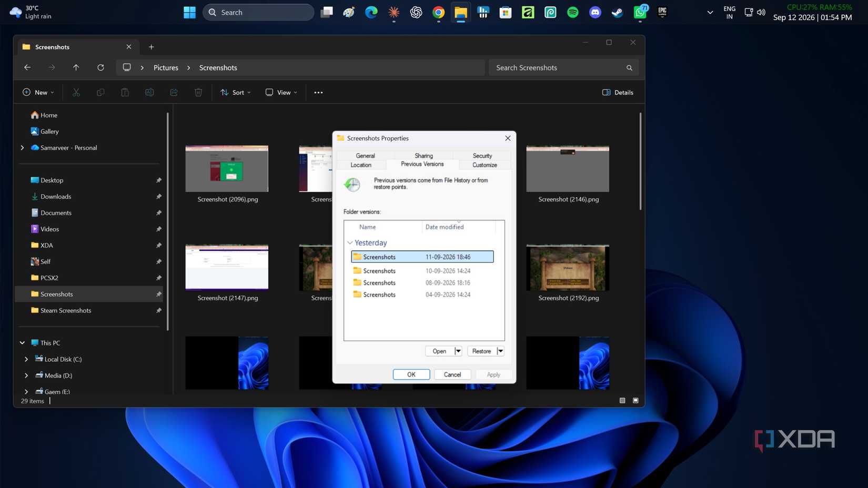Collapse the Yesterday group in folder versions
The image size is (868, 488).
[x=350, y=243]
